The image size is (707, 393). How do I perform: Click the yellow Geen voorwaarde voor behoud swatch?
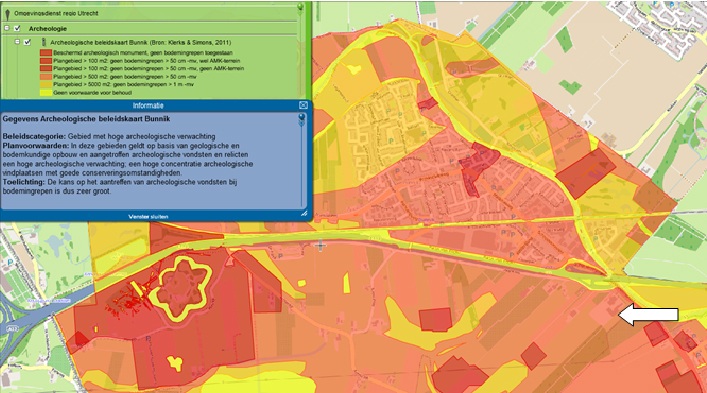(x=46, y=93)
